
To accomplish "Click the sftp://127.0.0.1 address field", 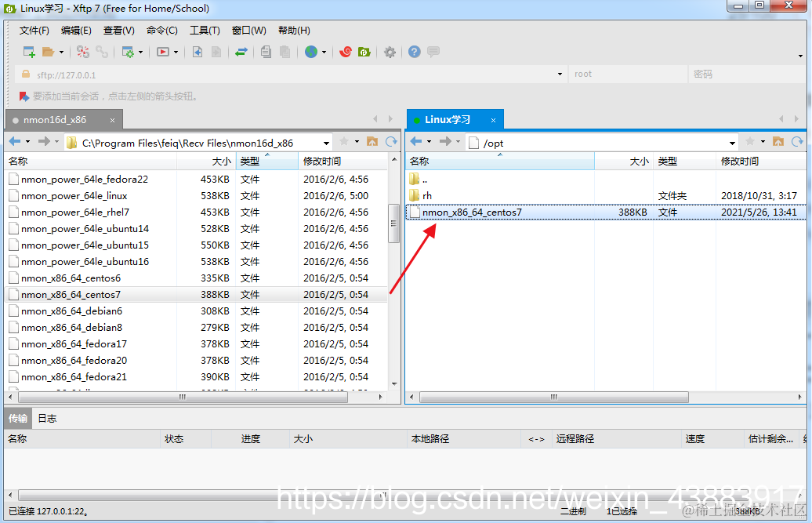I will [290, 74].
